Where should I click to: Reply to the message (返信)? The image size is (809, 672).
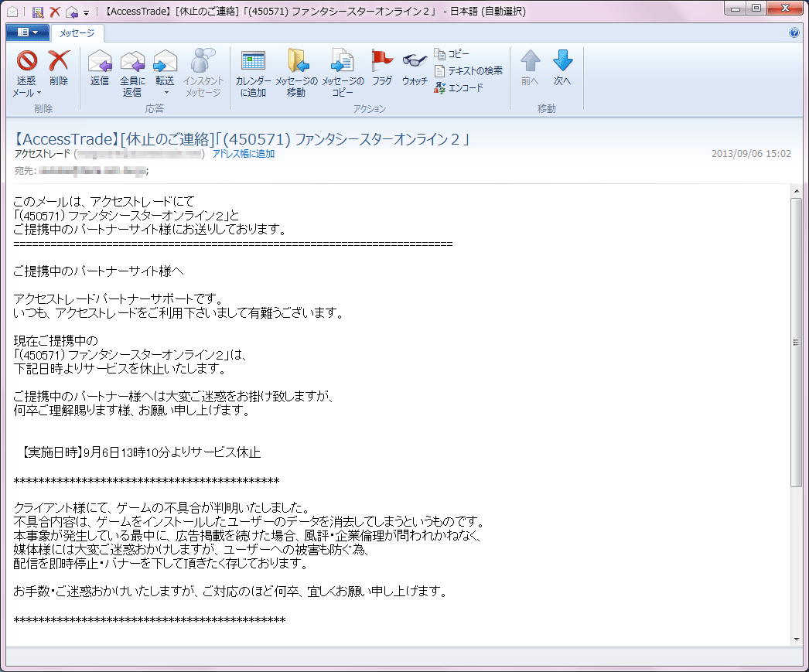tap(100, 68)
